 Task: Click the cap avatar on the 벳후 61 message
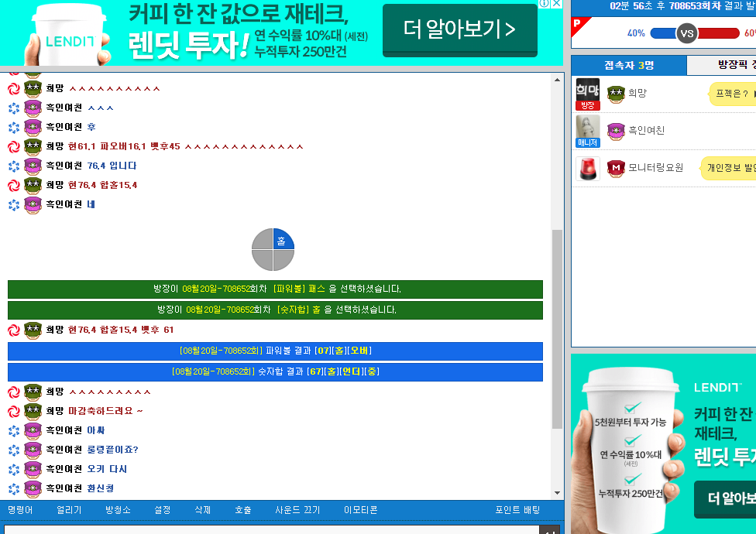pos(33,330)
